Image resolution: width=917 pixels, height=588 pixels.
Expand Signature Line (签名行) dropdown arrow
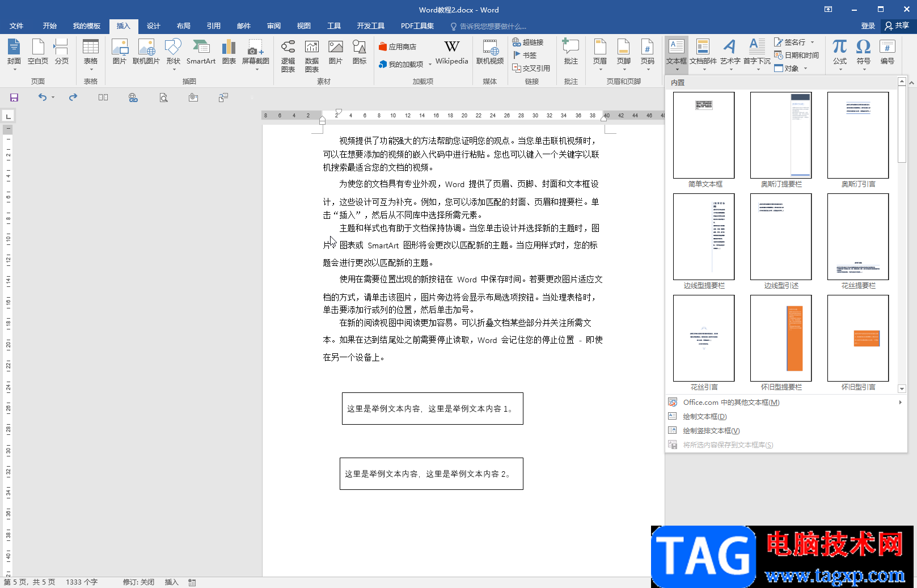(x=812, y=42)
